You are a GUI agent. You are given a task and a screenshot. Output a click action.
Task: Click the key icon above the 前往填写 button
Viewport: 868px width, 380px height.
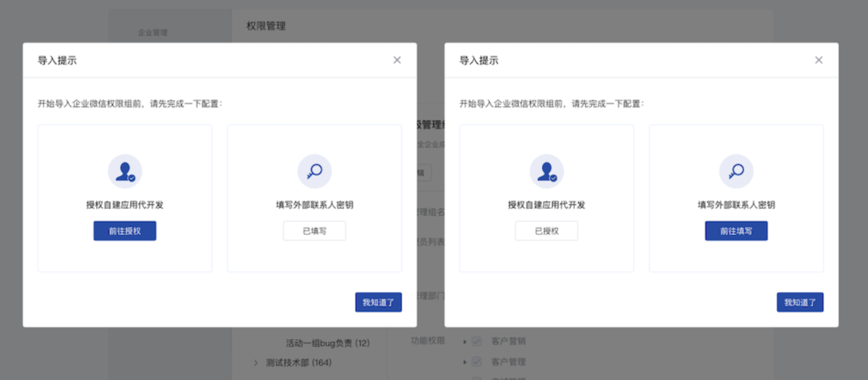click(736, 171)
